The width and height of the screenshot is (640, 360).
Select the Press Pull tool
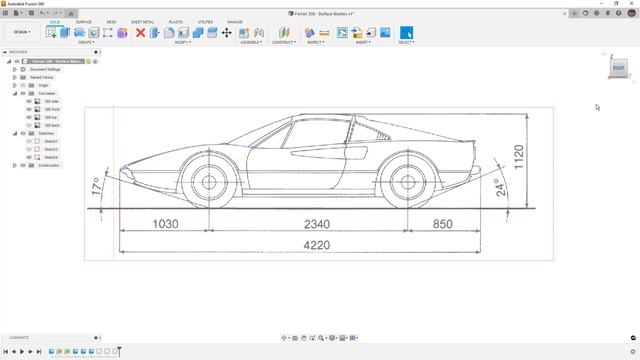[x=155, y=33]
